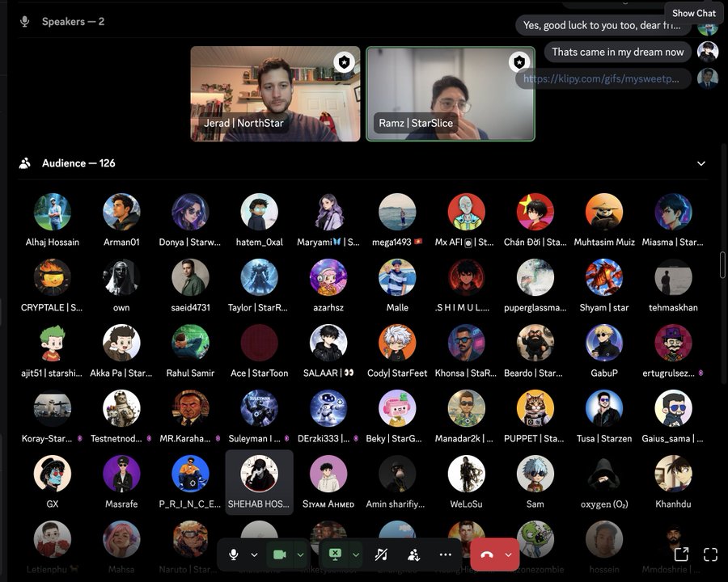728x582 pixels.
Task: Click the name label "puperglassma..."
Action: (535, 308)
